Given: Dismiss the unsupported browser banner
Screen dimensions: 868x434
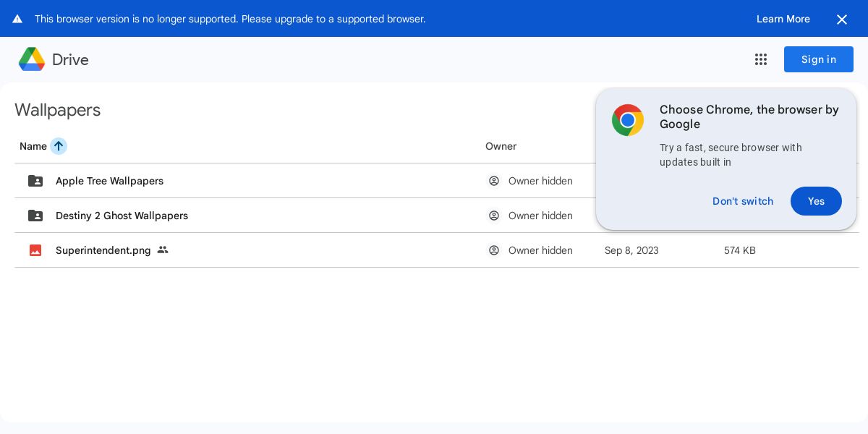Looking at the screenshot, I should [842, 20].
